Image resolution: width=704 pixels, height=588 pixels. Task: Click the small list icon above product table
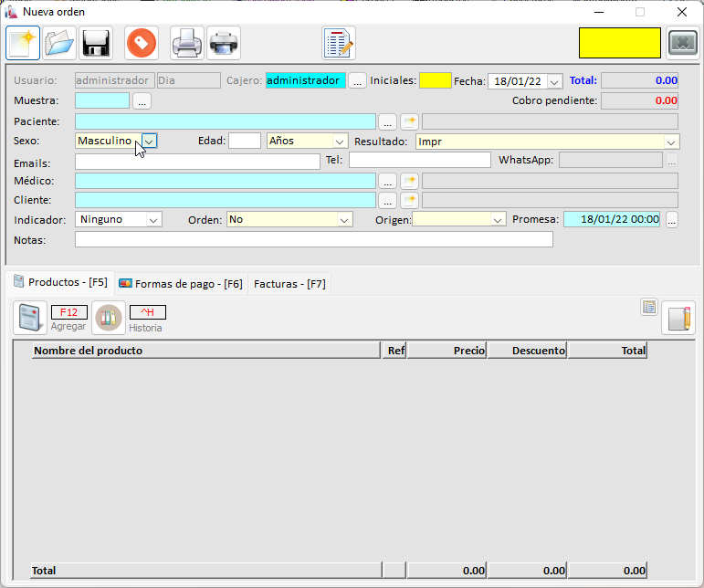(x=649, y=307)
